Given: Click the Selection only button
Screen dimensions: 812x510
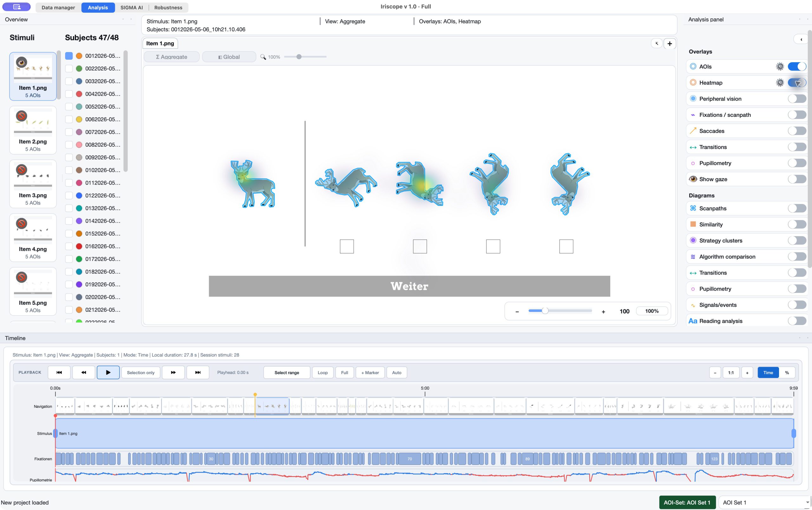Looking at the screenshot, I should [141, 372].
